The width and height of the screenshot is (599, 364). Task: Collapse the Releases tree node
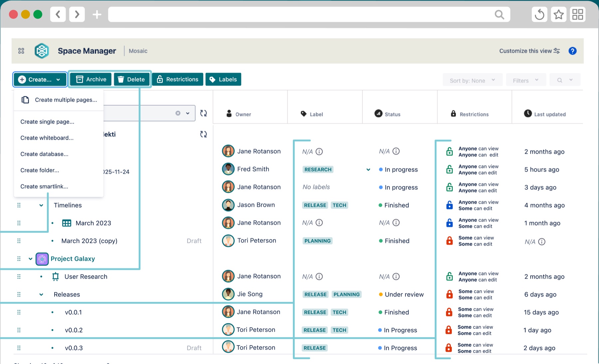click(41, 295)
